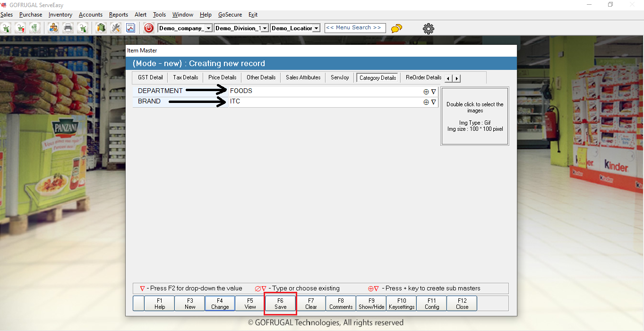Click the F1 Help button

tap(160, 304)
